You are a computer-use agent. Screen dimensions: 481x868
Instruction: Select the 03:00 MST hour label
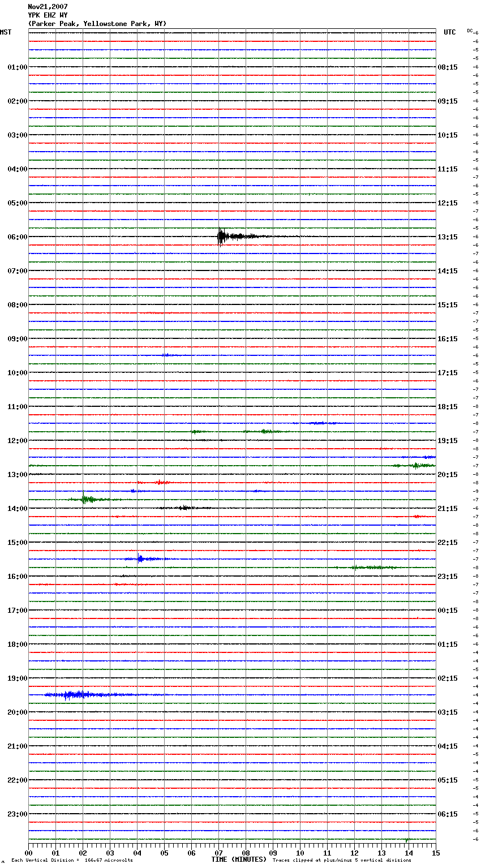pyautogui.click(x=18, y=135)
